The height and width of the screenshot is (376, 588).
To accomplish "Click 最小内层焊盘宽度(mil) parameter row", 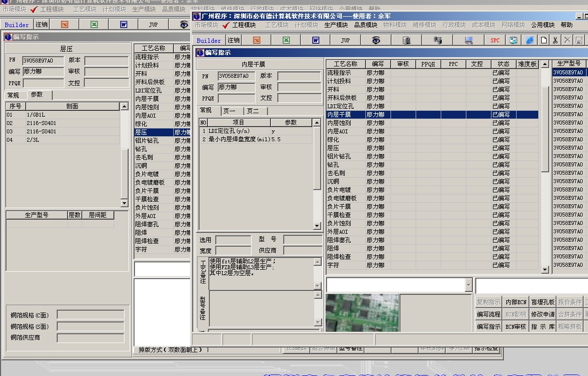I will point(255,139).
